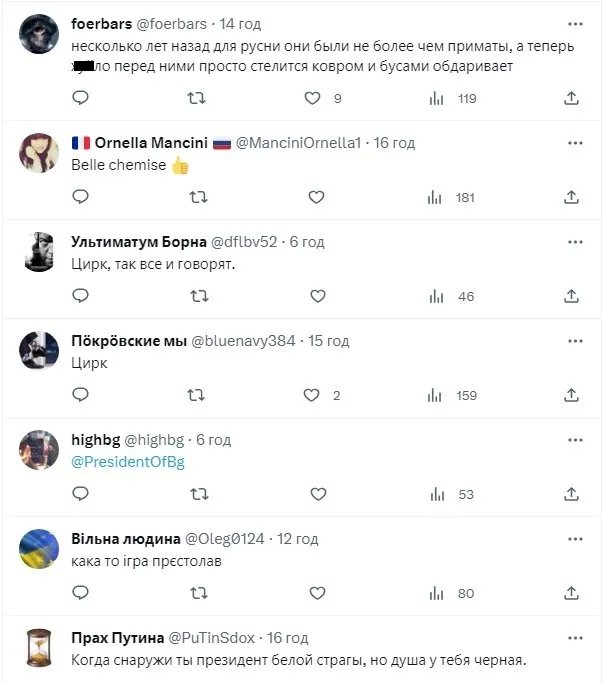Open the @PuTinSdox username handle

(208, 637)
